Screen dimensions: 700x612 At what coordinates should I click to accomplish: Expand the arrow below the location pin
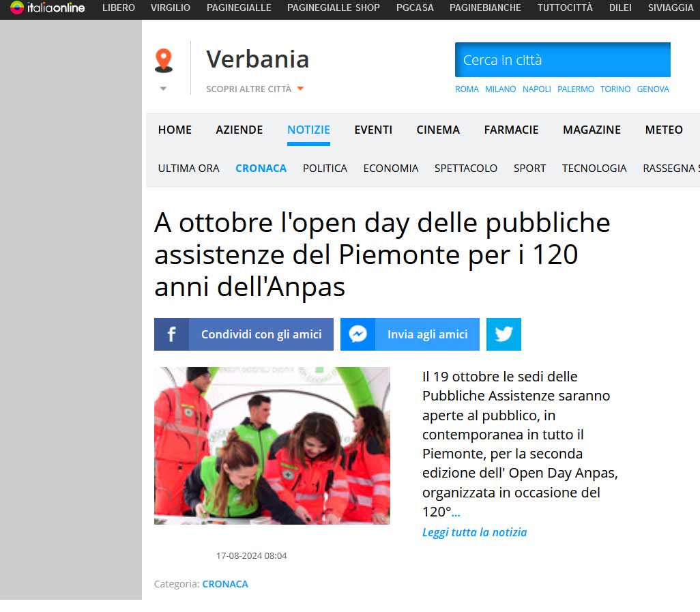coord(163,89)
